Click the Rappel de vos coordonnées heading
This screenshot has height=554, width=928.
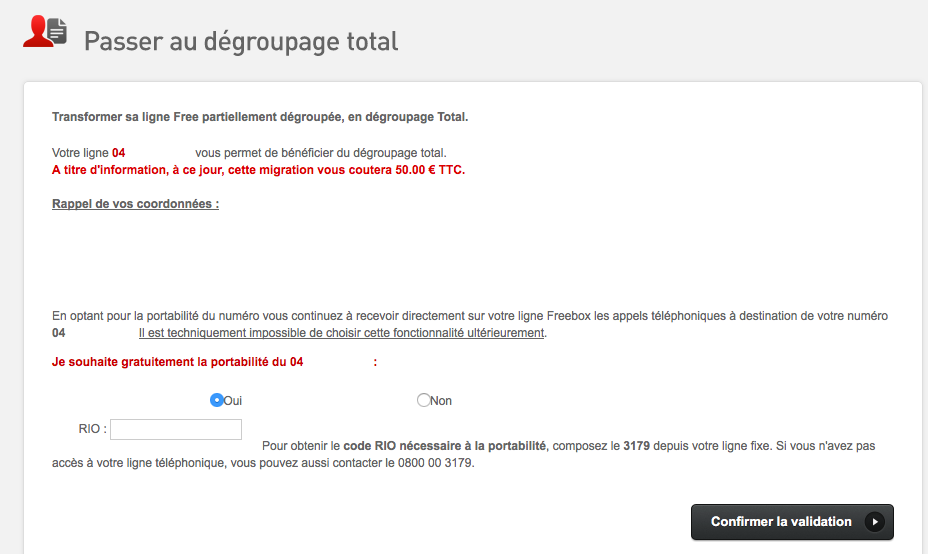pyautogui.click(x=136, y=204)
